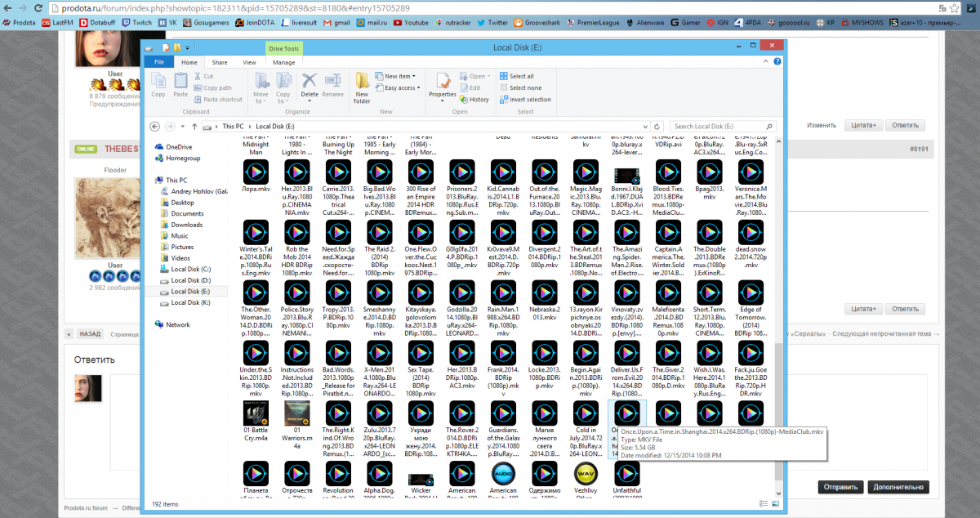This screenshot has width=980, height=518.
Task: Click the Edit command in Open group
Action: [x=470, y=87]
